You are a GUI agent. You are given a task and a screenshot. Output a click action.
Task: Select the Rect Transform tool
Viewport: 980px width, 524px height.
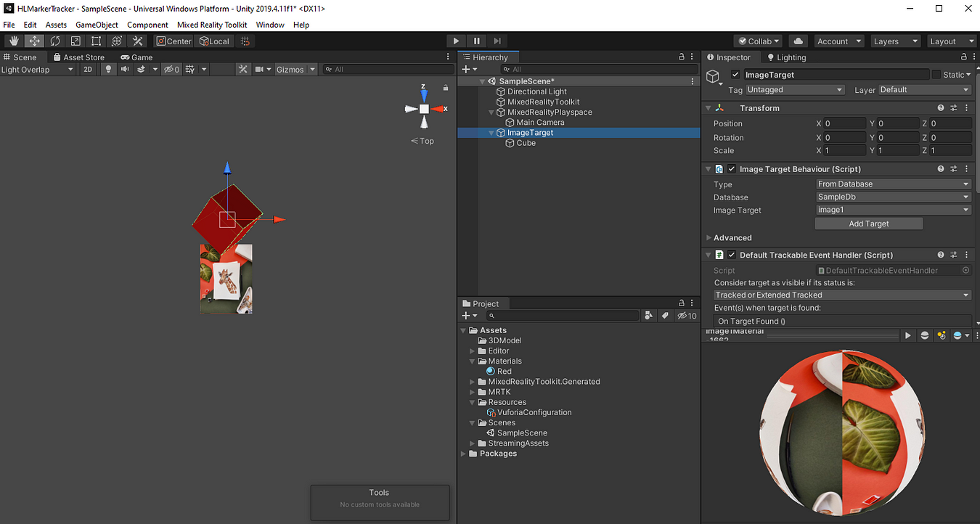pos(96,41)
